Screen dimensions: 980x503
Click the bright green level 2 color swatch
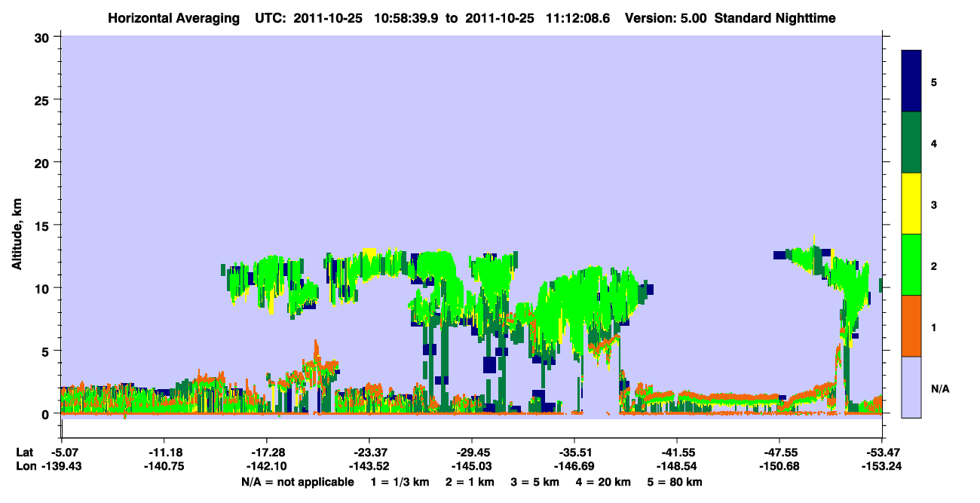click(911, 265)
